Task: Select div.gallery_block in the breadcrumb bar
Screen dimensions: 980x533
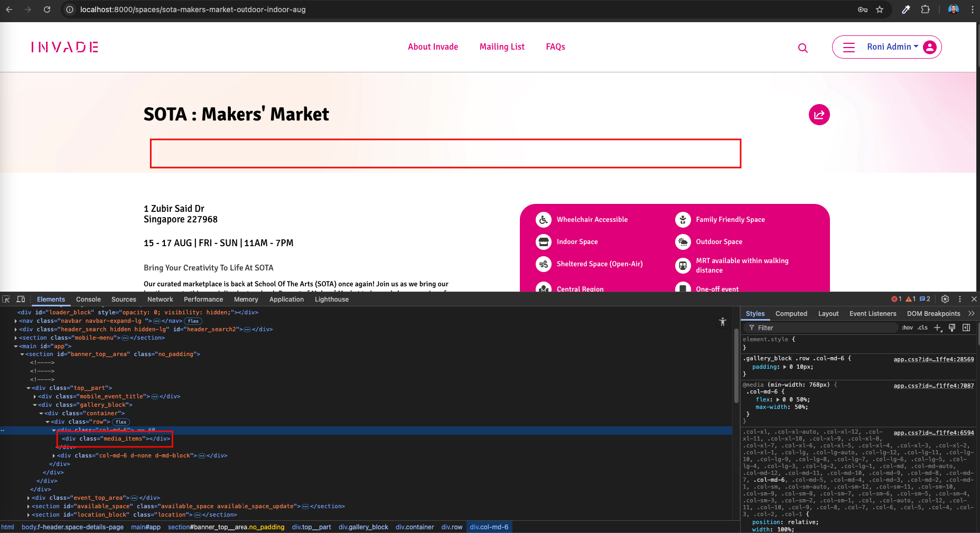Action: tap(363, 527)
